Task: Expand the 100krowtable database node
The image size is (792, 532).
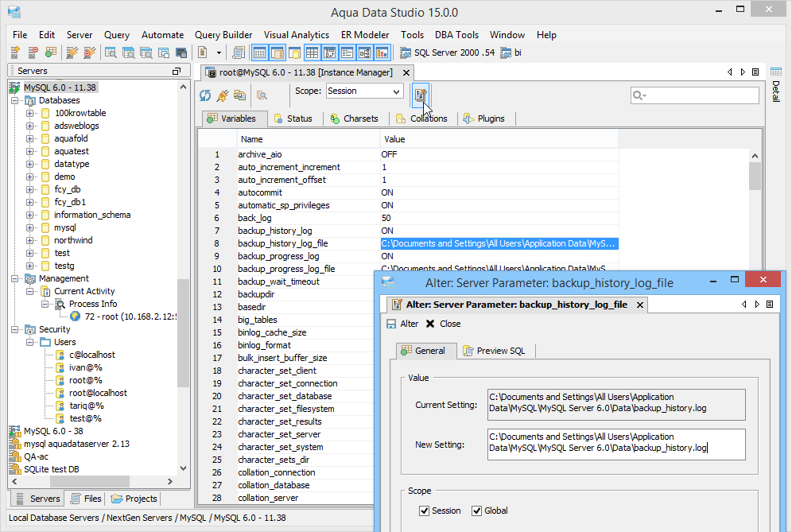Action: click(x=29, y=113)
